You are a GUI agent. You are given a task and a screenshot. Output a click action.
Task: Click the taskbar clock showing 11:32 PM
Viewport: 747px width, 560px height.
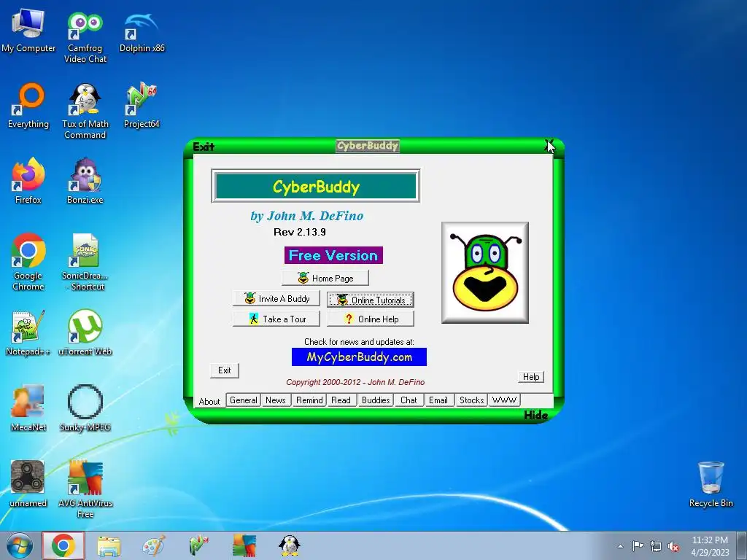click(x=710, y=545)
